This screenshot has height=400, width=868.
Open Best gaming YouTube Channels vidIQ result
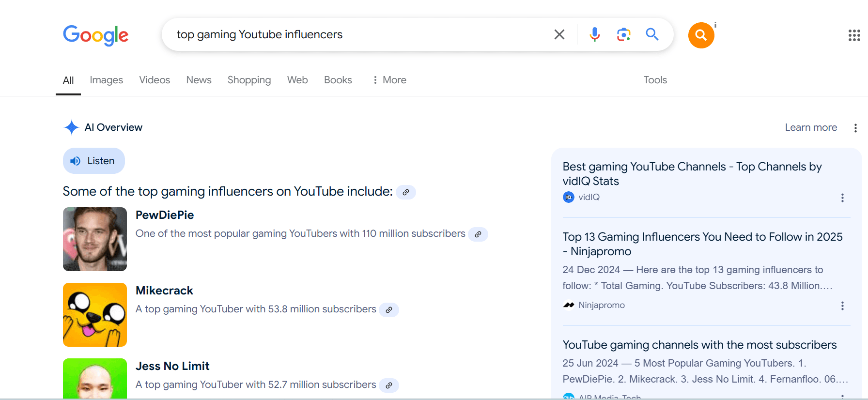click(692, 174)
